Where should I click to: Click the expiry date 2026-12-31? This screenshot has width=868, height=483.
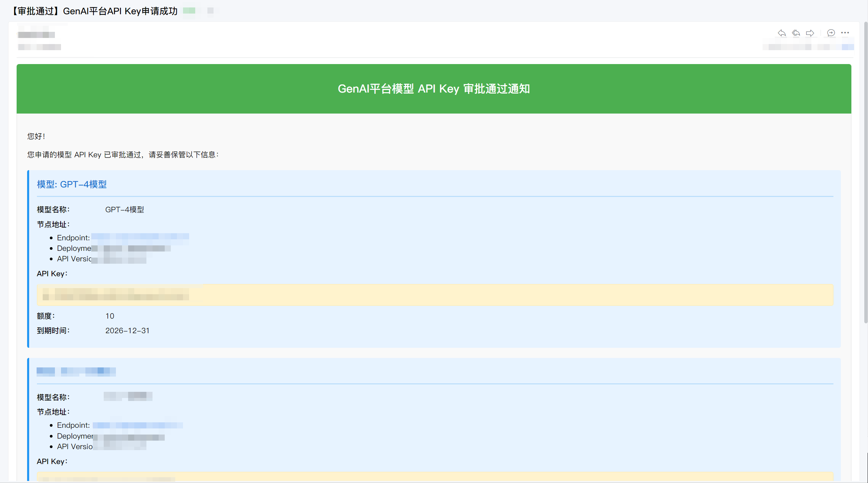coord(127,330)
